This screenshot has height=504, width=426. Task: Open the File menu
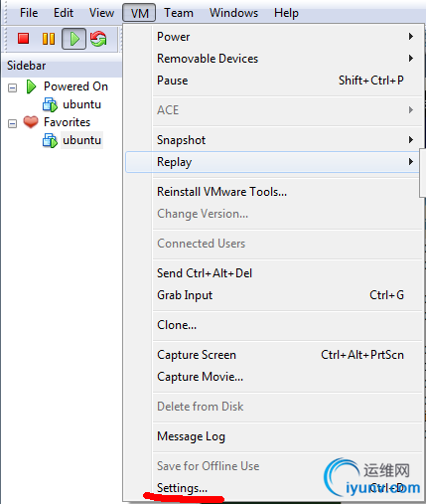coord(29,13)
